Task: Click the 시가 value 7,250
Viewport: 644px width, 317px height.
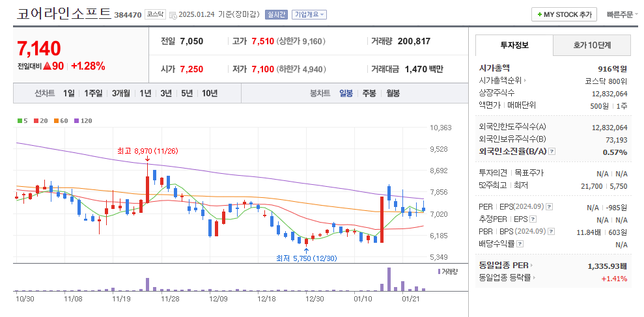Action: pos(191,69)
